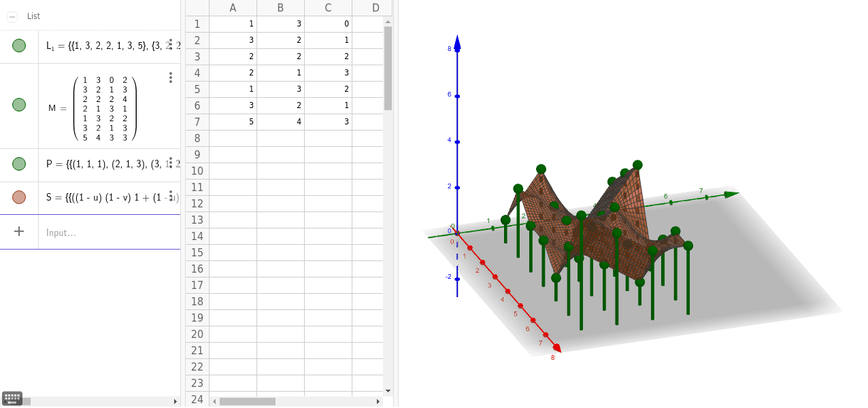
Task: Click the spreadsheet scroll-left arrow
Action: click(x=214, y=401)
